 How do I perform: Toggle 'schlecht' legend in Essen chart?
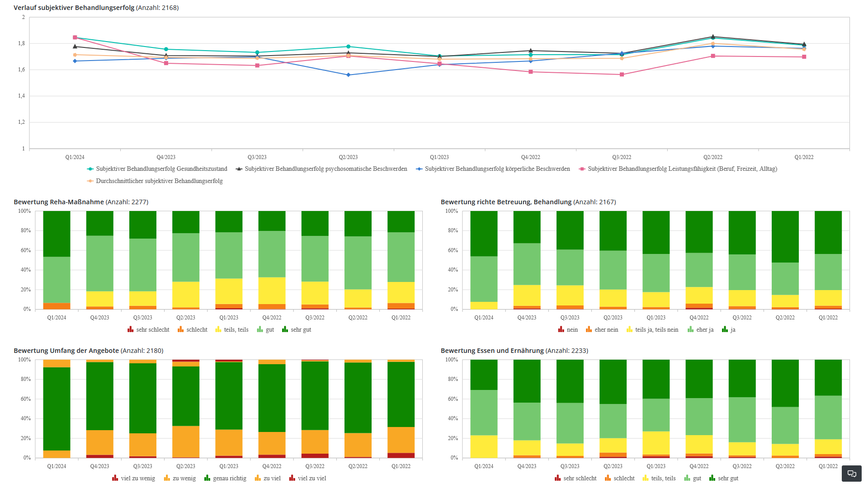click(620, 479)
